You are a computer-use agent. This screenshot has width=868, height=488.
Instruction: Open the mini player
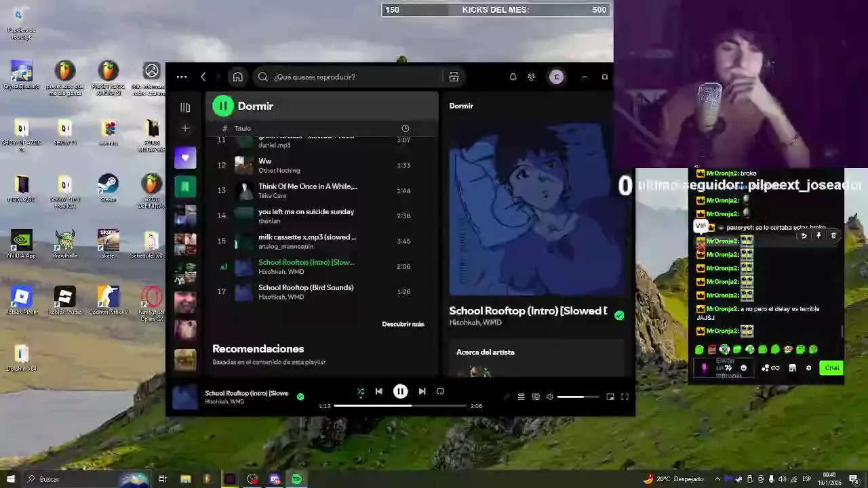(x=610, y=396)
